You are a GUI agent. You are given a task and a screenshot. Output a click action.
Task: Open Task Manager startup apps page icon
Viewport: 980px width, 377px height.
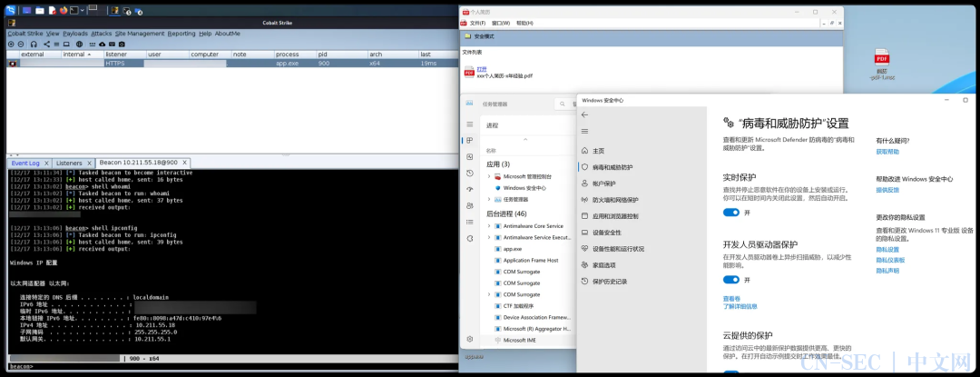pos(469,190)
